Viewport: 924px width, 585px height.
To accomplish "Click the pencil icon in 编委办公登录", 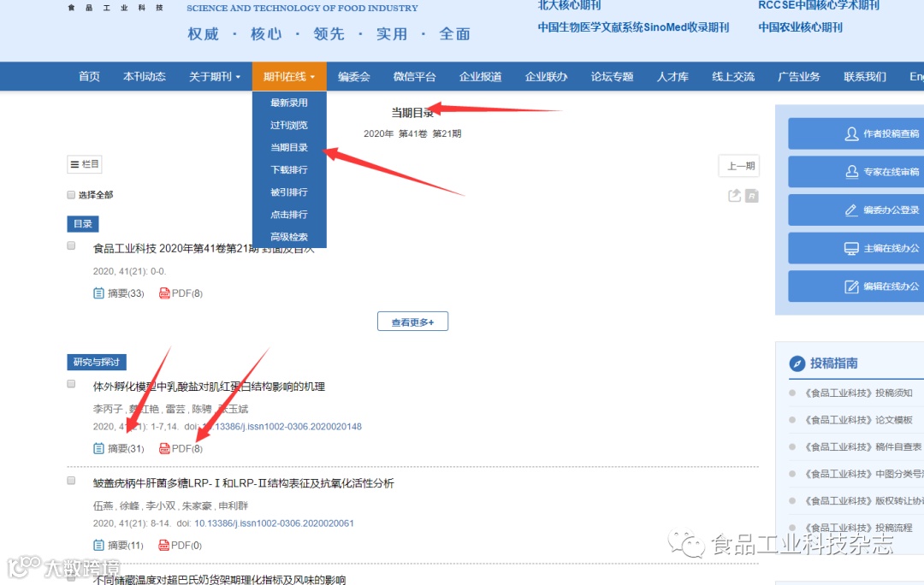I will point(851,210).
